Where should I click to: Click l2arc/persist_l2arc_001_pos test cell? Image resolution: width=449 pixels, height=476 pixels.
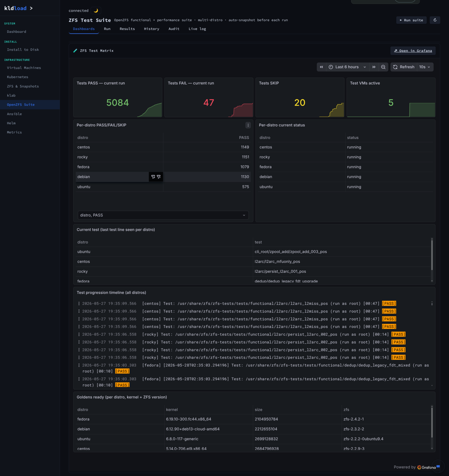coord(280,272)
